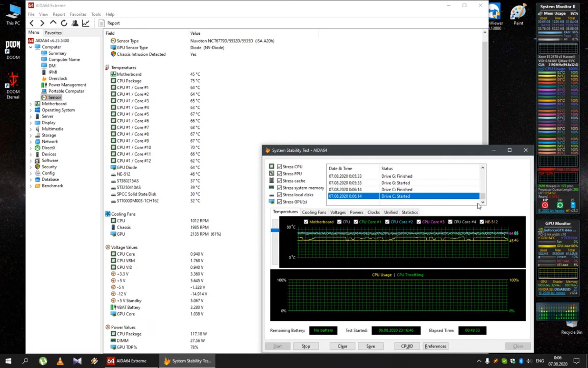Select the DOOM Eternal desktop shortcut
Screen dimensions: 588x368
pyautogui.click(x=13, y=86)
